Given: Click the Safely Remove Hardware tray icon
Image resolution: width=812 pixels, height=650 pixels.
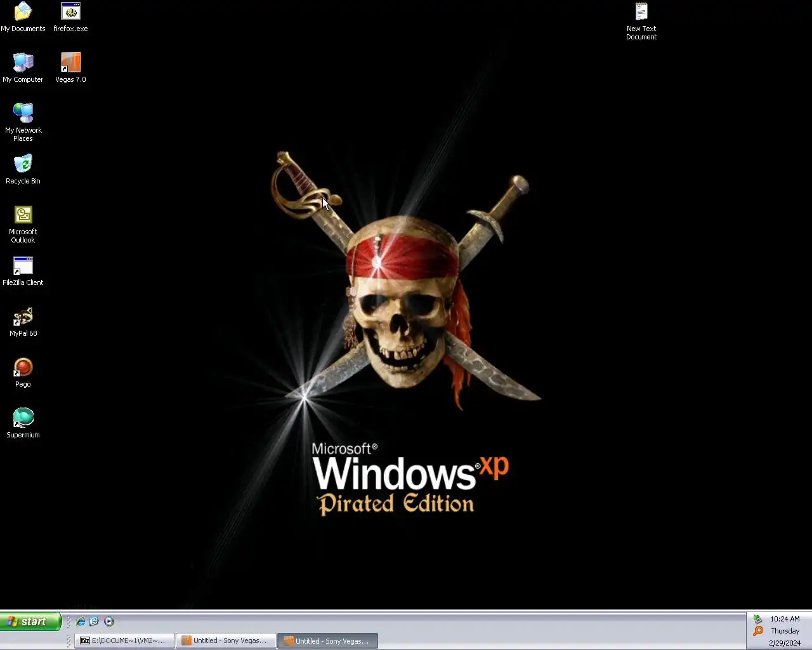Looking at the screenshot, I should point(757,619).
